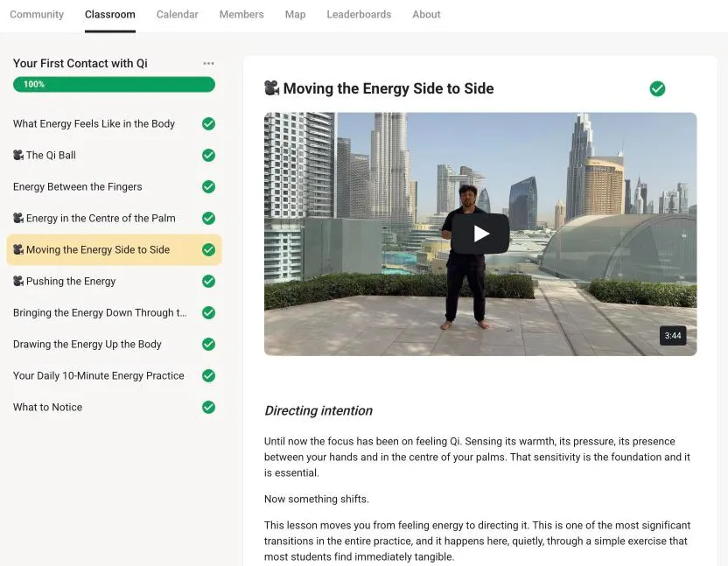Screen dimensions: 728x566
Task: Select the Classroom tab
Action: click(110, 14)
